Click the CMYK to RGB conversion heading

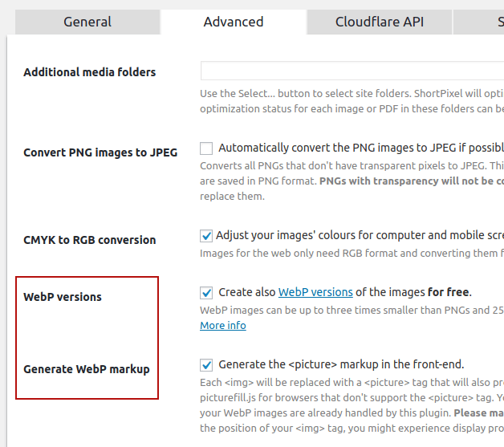coord(89,240)
